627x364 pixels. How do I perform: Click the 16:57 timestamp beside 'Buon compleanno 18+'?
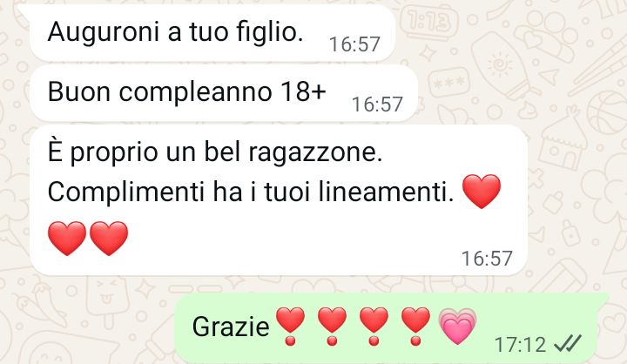click(377, 104)
